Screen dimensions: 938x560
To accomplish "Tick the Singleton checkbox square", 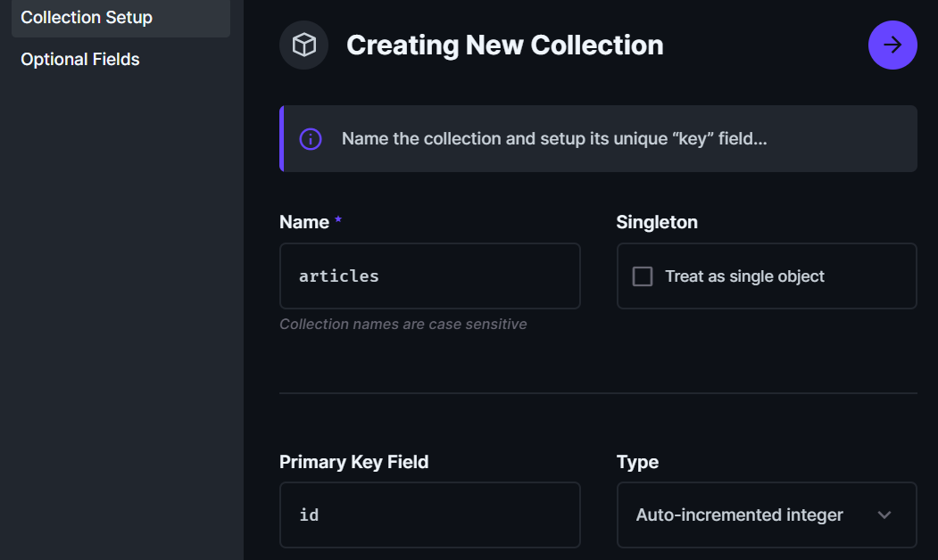I will [x=643, y=276].
